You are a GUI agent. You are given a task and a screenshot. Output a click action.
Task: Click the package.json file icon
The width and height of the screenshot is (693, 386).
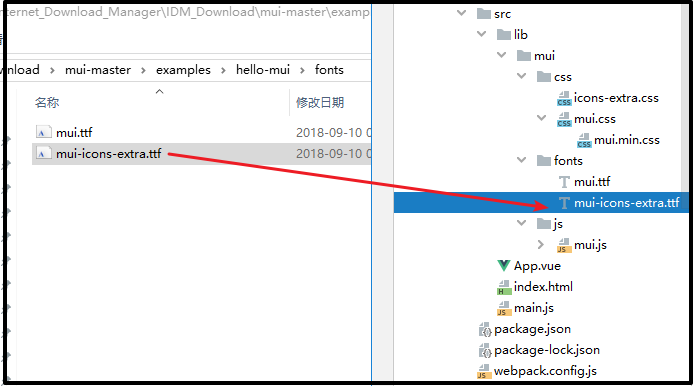(x=485, y=329)
